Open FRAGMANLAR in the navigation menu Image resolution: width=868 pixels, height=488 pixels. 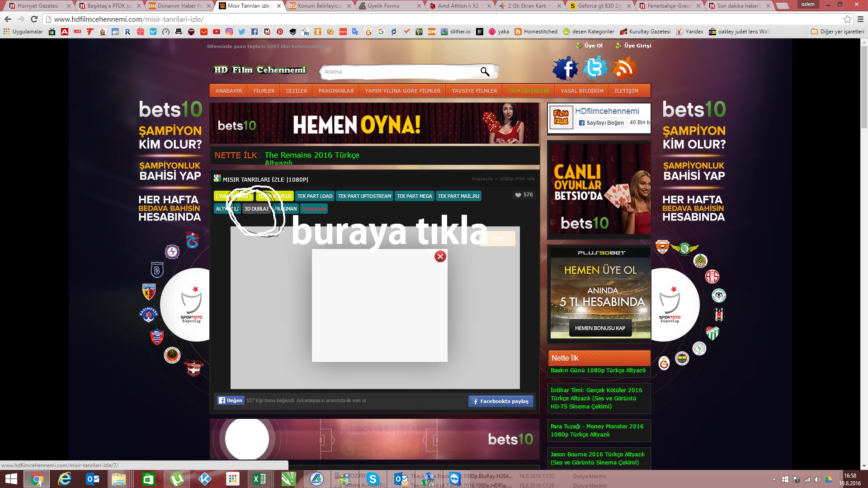pos(336,91)
